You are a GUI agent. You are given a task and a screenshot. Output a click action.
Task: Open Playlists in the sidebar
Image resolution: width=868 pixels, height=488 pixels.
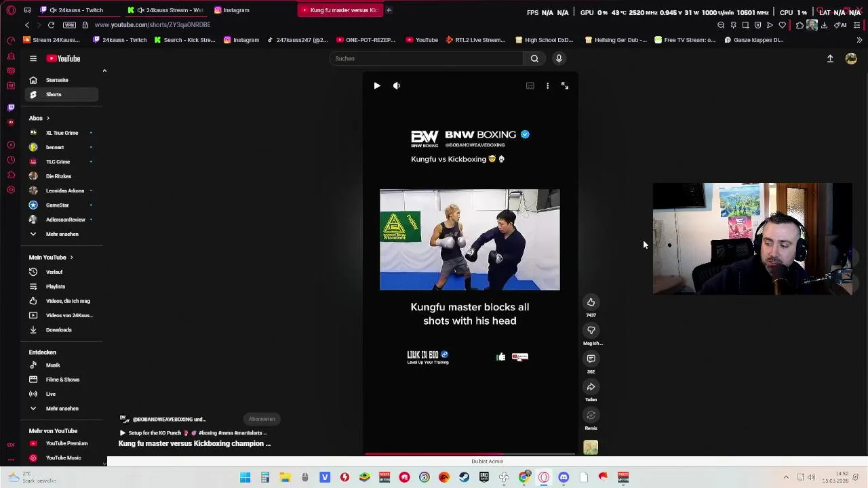62,286
